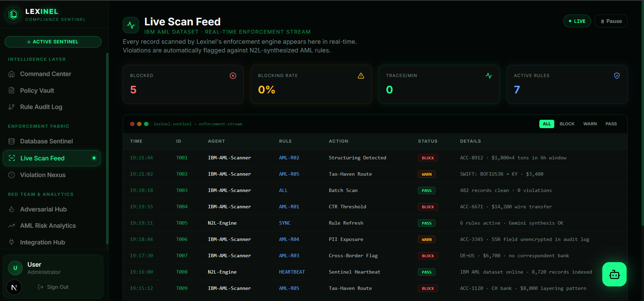This screenshot has height=301, width=644.
Task: Click the Active Rules shield icon
Action: [617, 76]
